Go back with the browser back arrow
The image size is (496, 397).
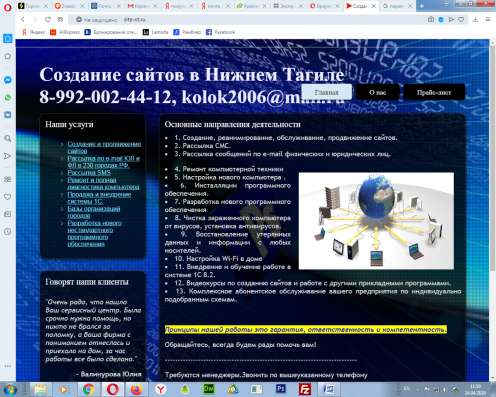pyautogui.click(x=23, y=20)
